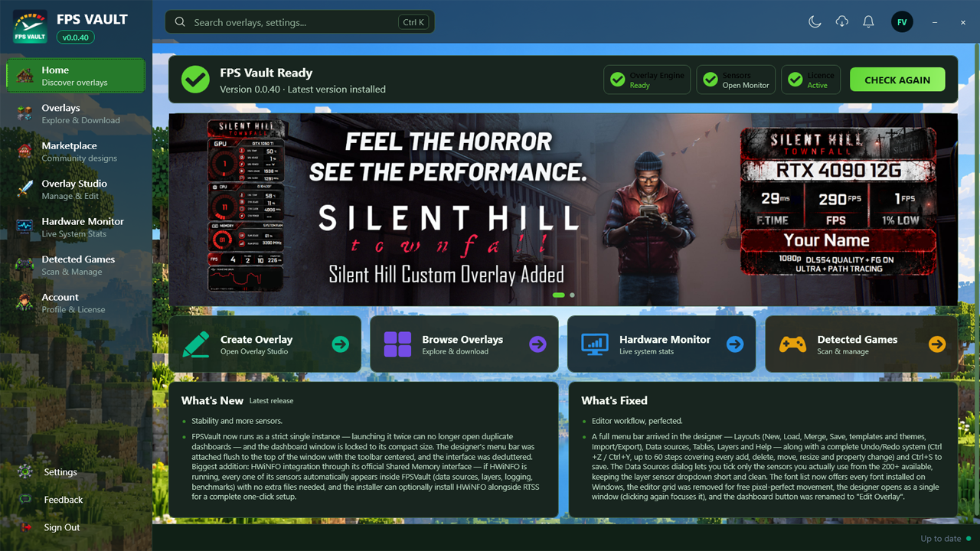The width and height of the screenshot is (980, 551).
Task: Click the Marketplace icon in sidebar
Action: point(25,152)
